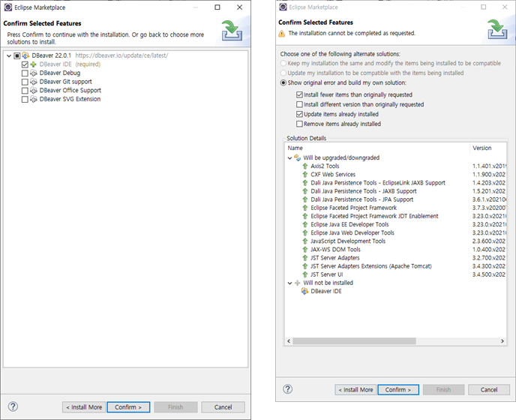Enable the DBeaver SVG Extension checkbox
The width and height of the screenshot is (516, 420).
click(x=25, y=99)
